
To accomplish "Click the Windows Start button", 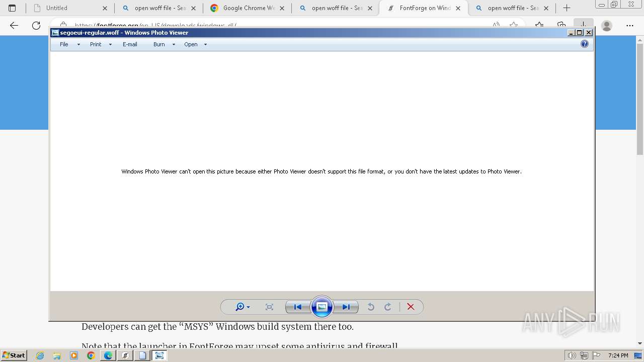I will pyautogui.click(x=14, y=355).
